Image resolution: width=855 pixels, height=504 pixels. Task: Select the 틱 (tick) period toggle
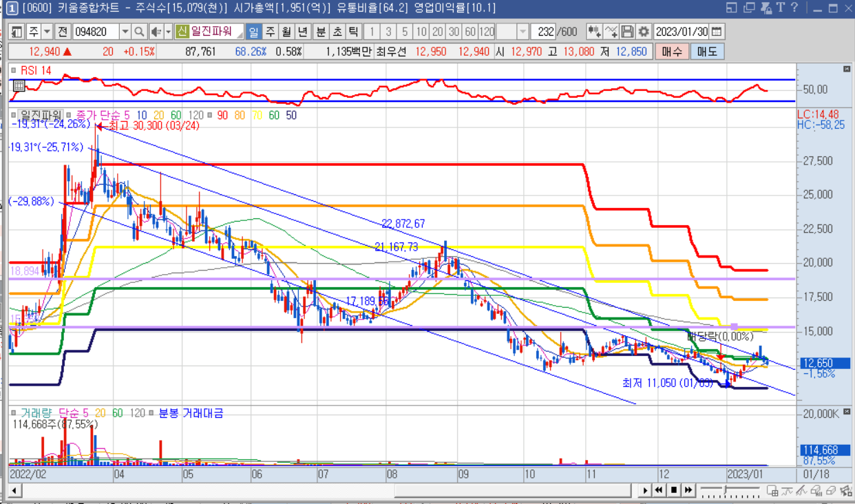tap(353, 32)
